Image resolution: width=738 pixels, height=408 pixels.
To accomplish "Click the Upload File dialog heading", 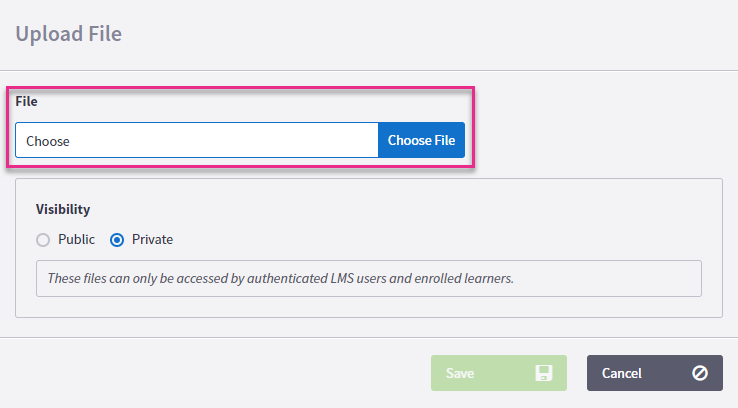I will click(x=69, y=34).
